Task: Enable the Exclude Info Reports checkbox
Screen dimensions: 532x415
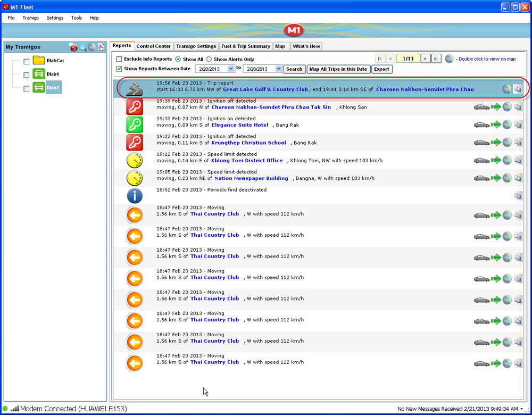Action: 119,59
